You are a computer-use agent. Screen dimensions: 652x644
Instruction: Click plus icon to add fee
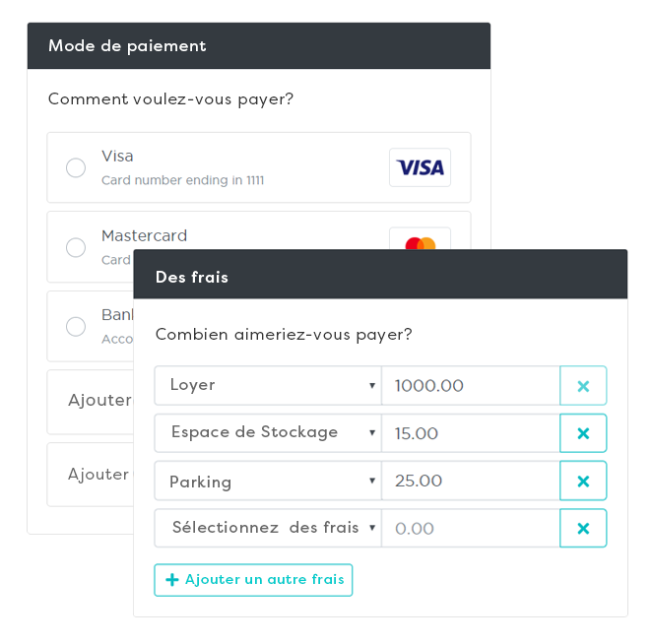click(x=172, y=580)
